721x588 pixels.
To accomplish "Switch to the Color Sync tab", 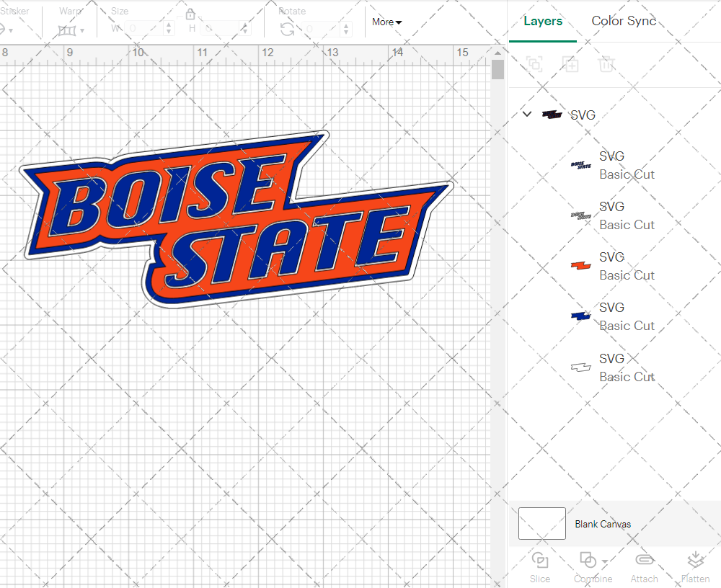I will (x=623, y=21).
